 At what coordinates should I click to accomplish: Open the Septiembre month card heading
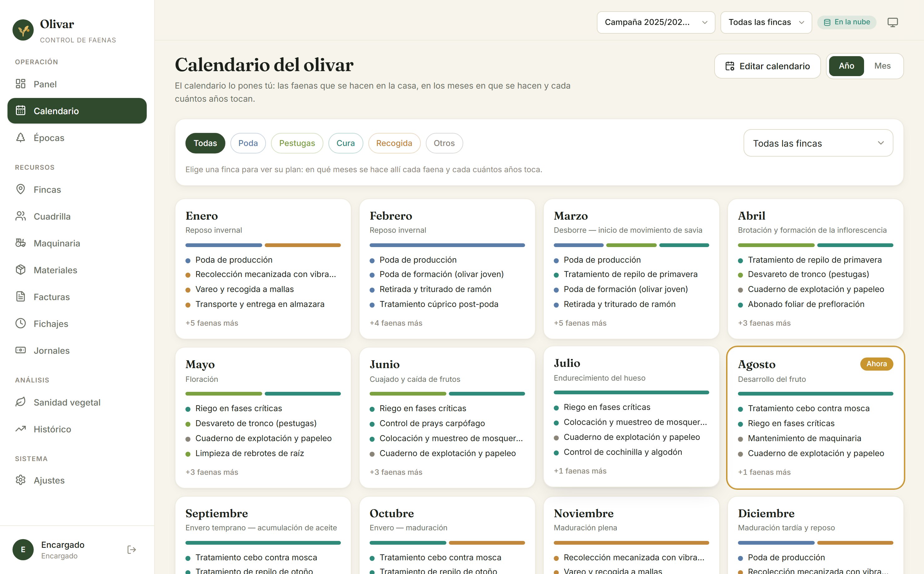pyautogui.click(x=216, y=514)
